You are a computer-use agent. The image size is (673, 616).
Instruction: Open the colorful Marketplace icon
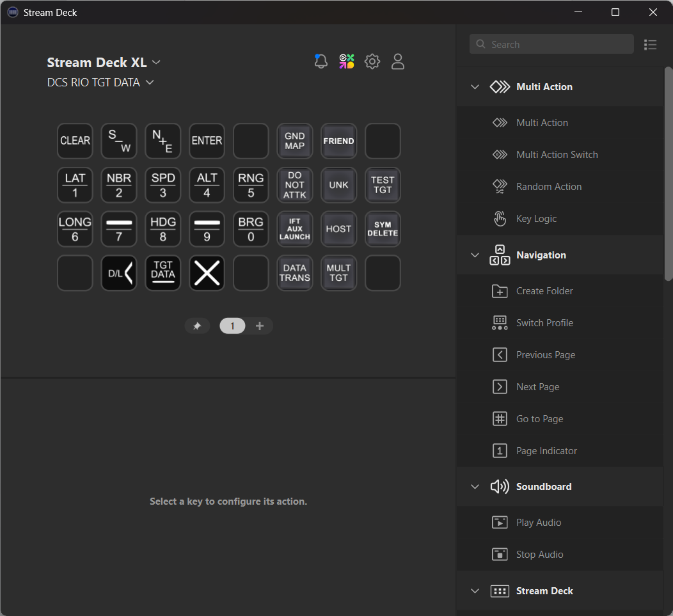point(347,61)
